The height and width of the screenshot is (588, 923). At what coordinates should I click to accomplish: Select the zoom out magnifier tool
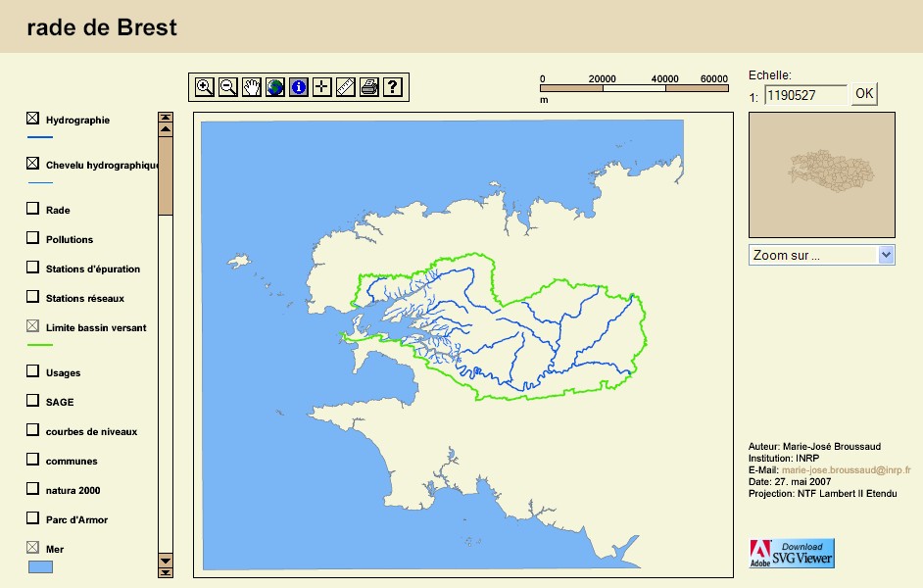[227, 87]
